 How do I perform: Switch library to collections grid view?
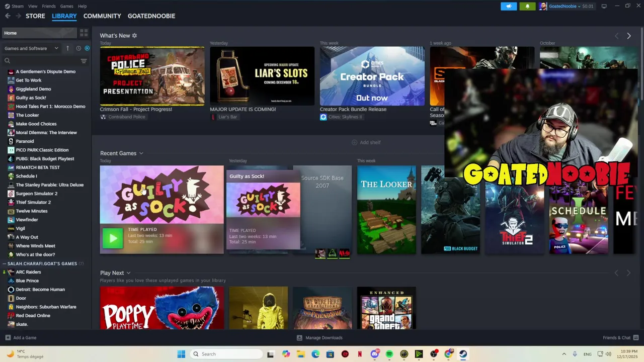84,33
